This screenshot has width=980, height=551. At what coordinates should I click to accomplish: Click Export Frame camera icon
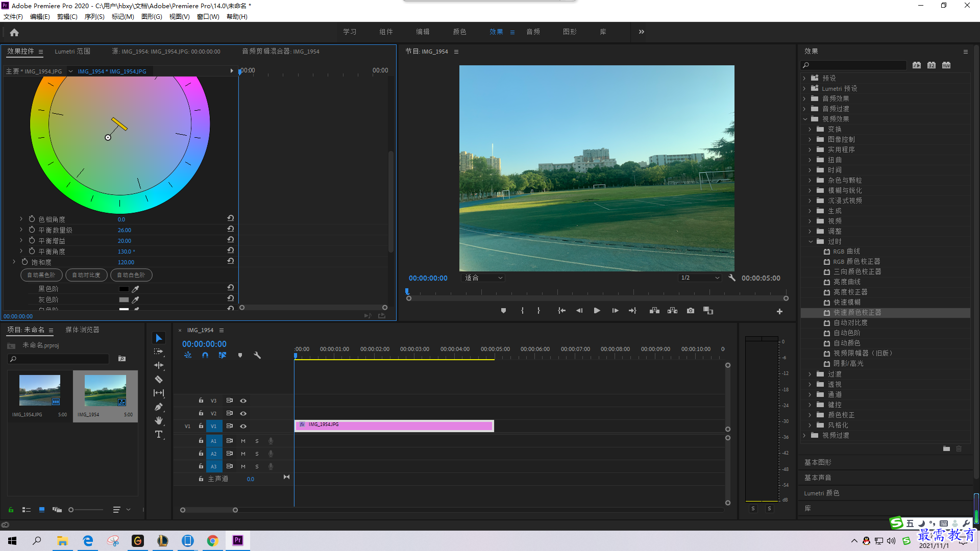click(x=691, y=311)
